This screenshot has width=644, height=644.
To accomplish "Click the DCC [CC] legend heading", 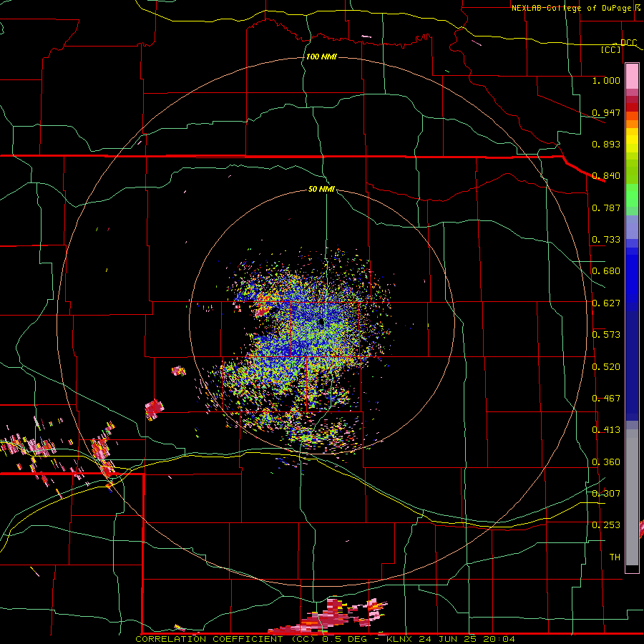I will click(x=618, y=46).
